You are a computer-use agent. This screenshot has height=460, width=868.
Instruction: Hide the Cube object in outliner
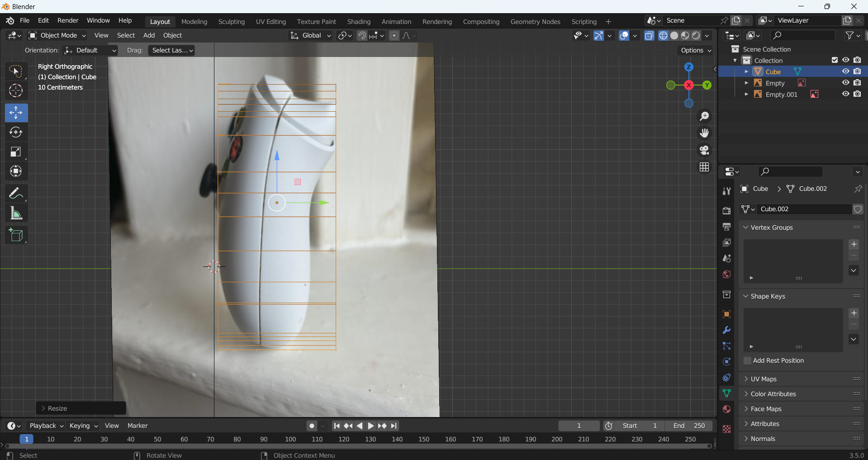point(845,71)
